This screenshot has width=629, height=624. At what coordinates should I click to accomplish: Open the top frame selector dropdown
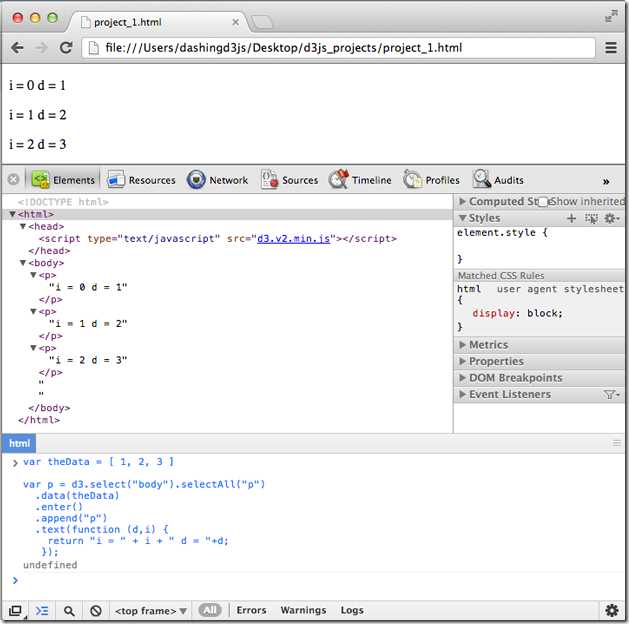150,611
